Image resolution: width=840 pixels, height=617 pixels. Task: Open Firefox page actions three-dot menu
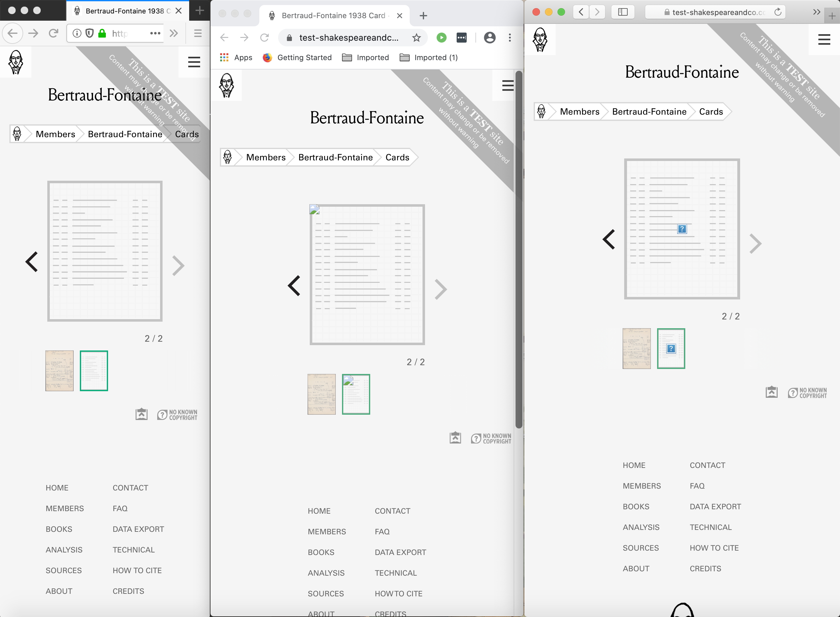pyautogui.click(x=155, y=33)
